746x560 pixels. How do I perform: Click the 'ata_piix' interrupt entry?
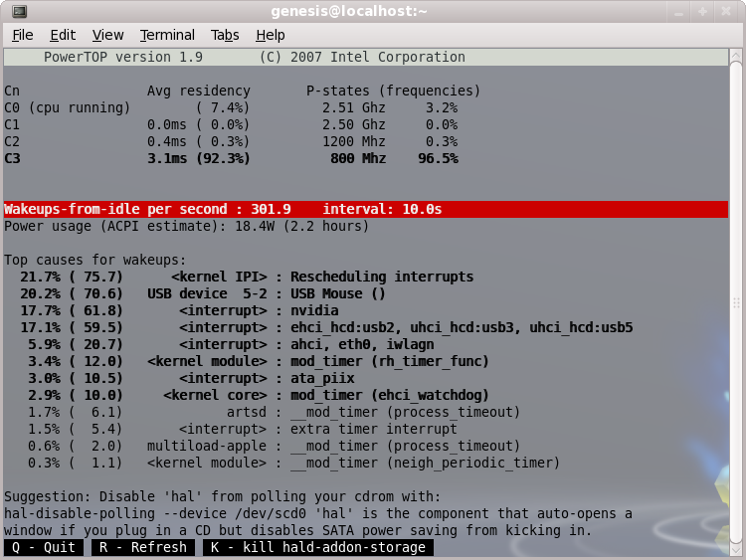coord(322,378)
